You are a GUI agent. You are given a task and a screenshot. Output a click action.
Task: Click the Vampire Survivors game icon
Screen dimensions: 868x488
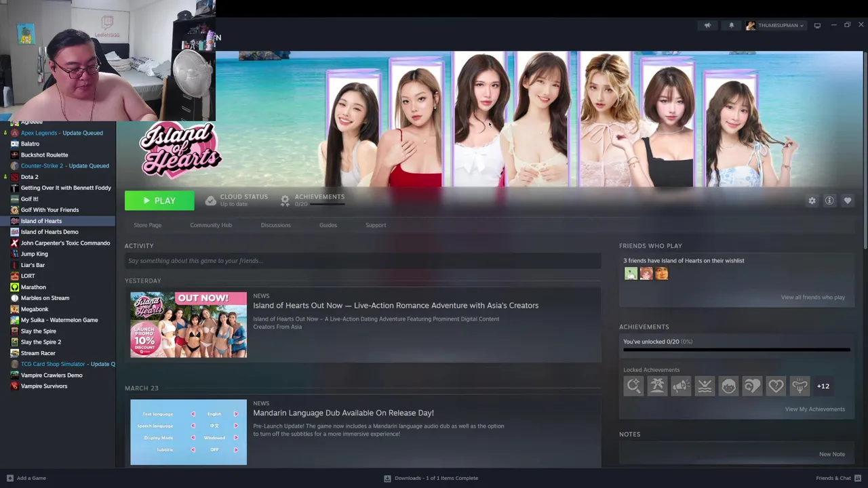(x=14, y=386)
